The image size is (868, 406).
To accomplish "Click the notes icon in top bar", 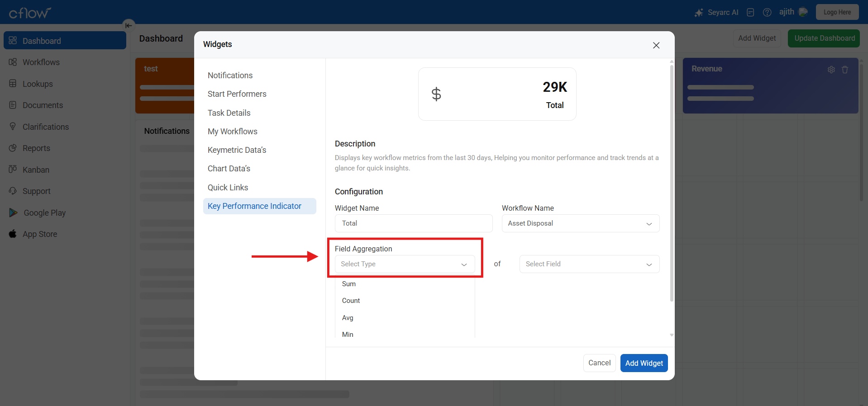I will coord(750,13).
